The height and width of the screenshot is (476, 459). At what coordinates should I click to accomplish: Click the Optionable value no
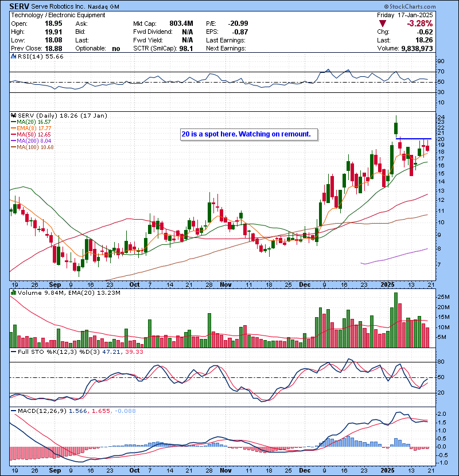(116, 49)
